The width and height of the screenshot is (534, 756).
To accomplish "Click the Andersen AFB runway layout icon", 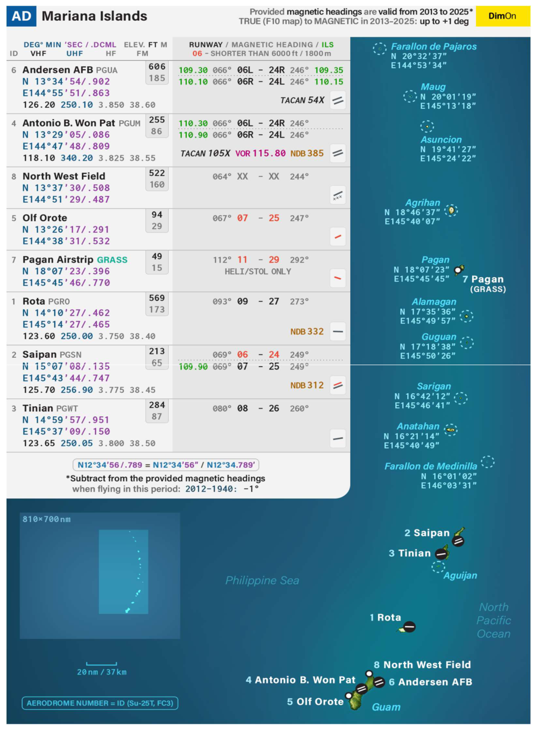I will (337, 101).
